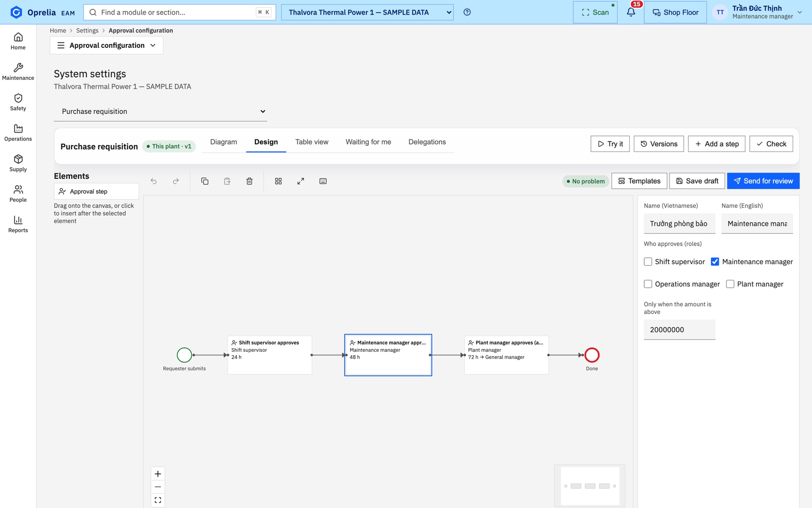The height and width of the screenshot is (508, 812).
Task: Go to Maintenance in the sidebar
Action: pos(18,72)
